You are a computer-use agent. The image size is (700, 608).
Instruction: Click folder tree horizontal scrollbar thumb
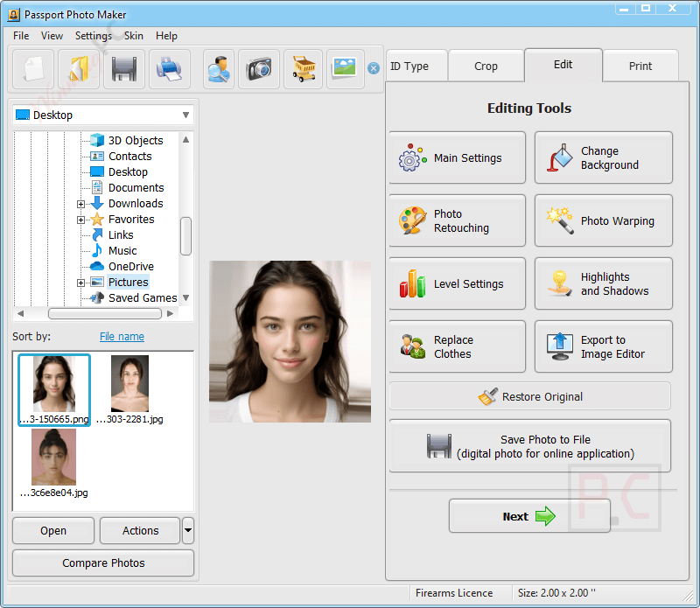click(x=105, y=314)
